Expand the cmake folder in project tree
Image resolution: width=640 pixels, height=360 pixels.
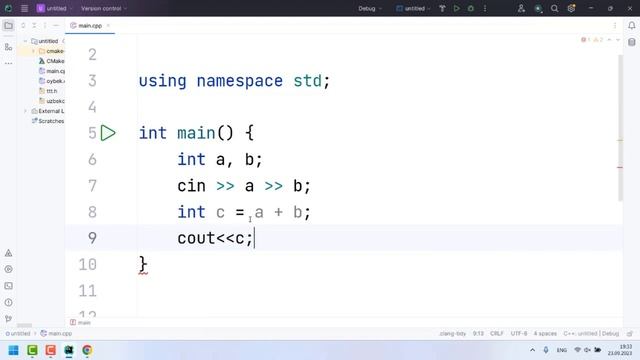[33, 51]
